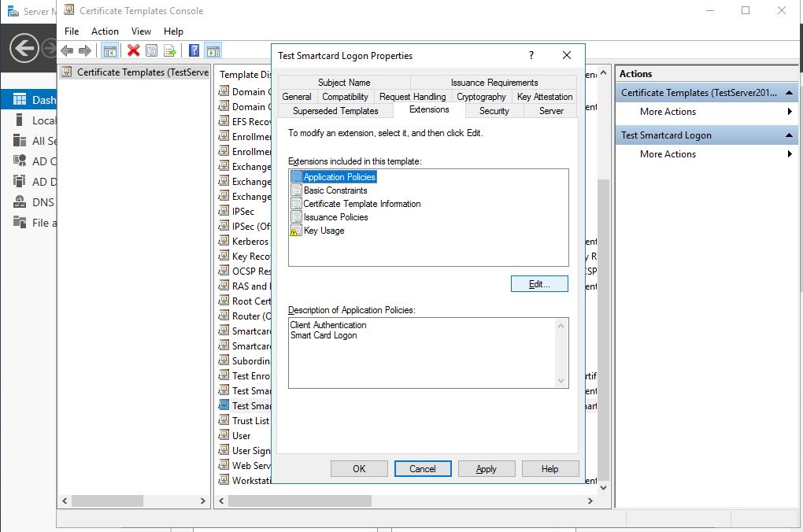Select the Key Usage extension warning icon
The width and height of the screenshot is (803, 532).
pyautogui.click(x=296, y=231)
